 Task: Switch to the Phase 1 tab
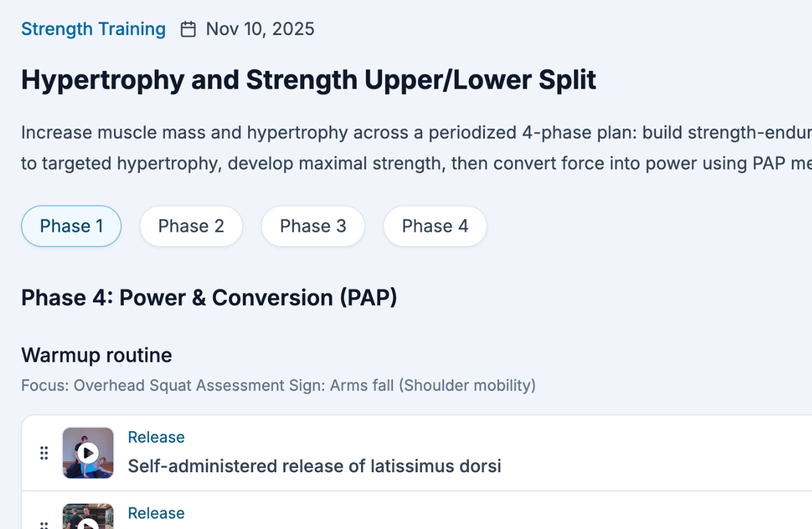[71, 226]
